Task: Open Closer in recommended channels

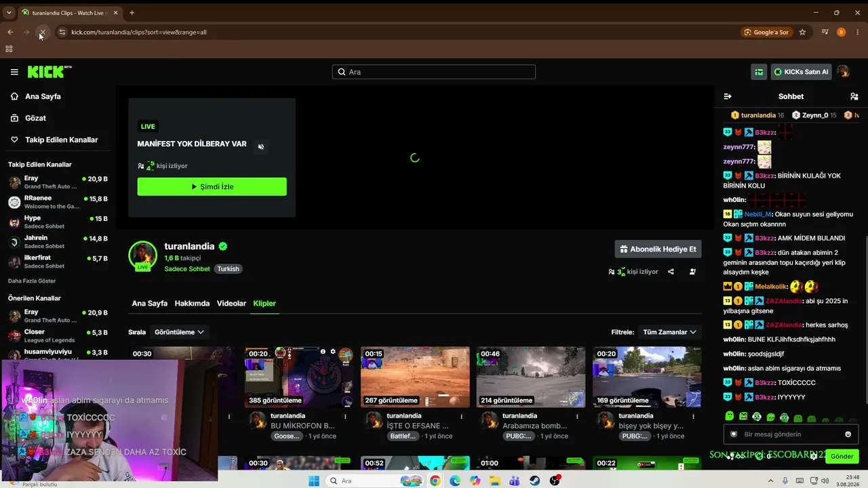Action: pyautogui.click(x=58, y=335)
